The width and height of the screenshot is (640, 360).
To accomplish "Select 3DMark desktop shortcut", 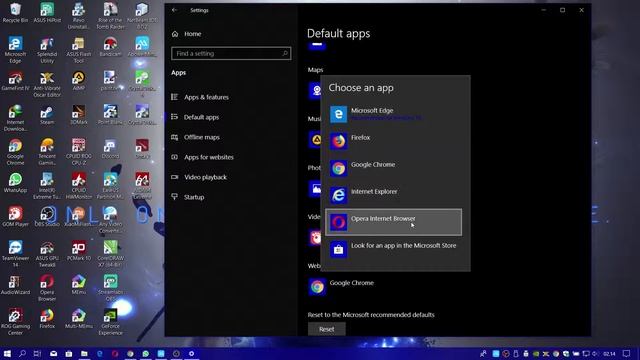I will 78,115.
